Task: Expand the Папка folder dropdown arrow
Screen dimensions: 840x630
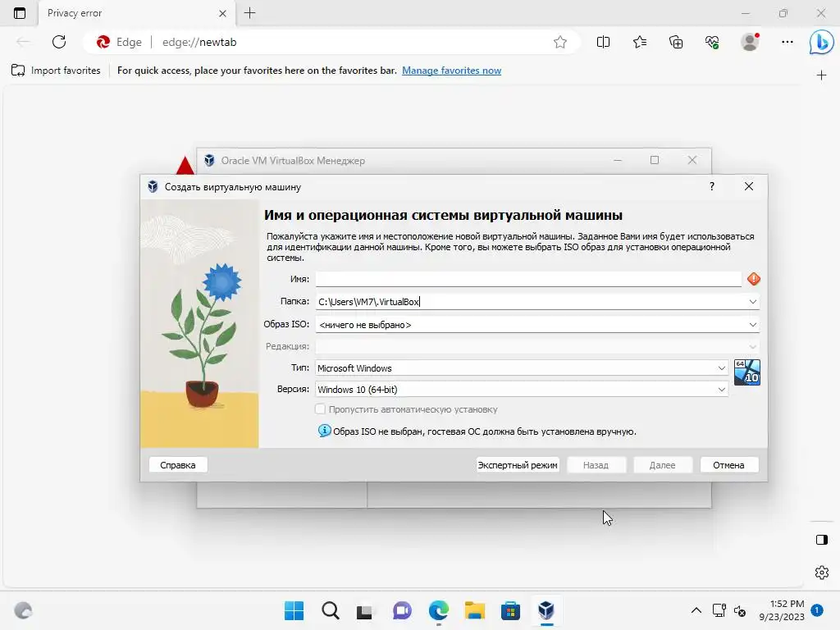Action: [753, 302]
